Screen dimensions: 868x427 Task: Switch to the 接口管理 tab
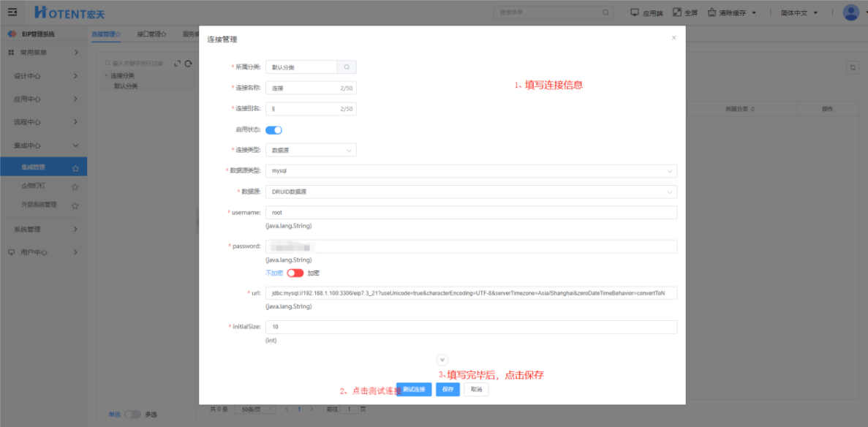(x=151, y=34)
